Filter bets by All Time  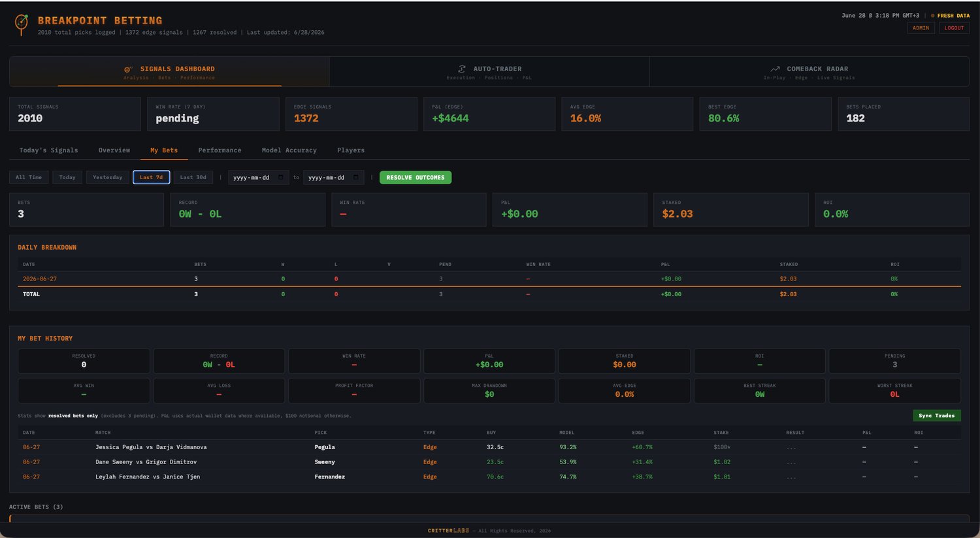[29, 177]
